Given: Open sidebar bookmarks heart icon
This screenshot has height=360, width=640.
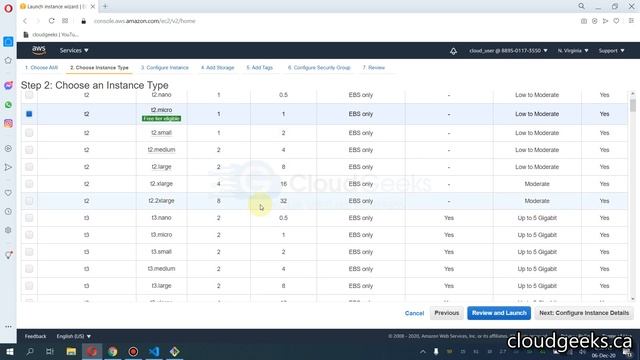Looking at the screenshot, I should pos(8,193).
